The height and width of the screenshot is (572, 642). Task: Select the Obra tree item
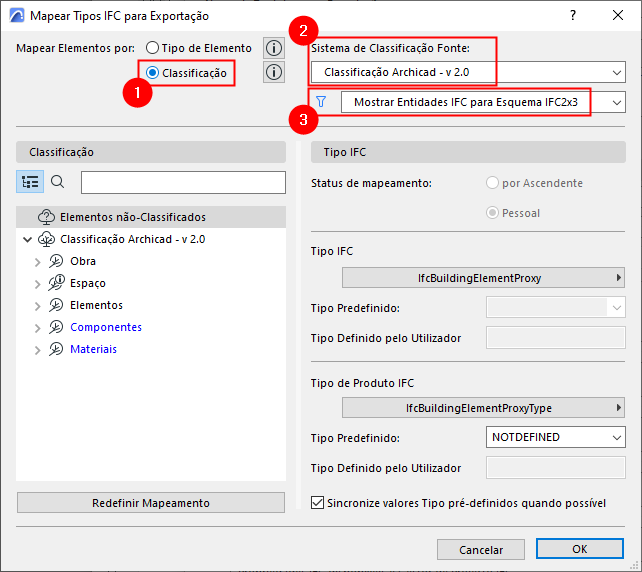83,261
